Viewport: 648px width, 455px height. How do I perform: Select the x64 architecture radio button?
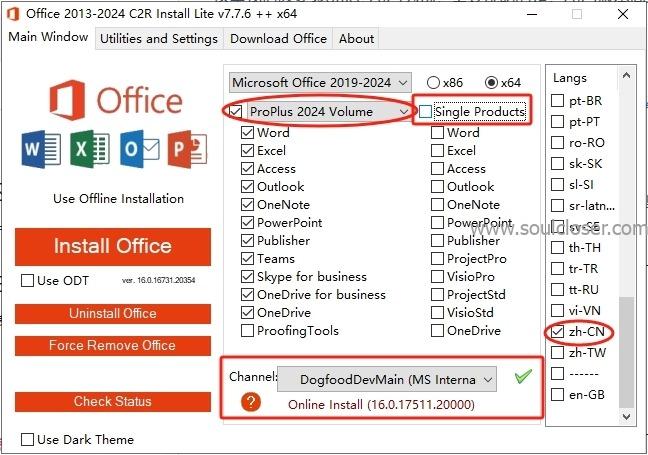point(491,83)
